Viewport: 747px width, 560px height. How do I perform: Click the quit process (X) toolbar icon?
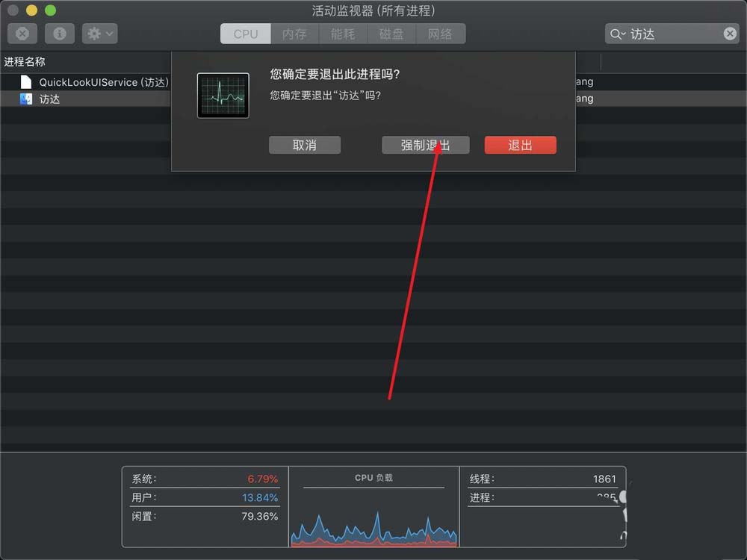tap(22, 33)
